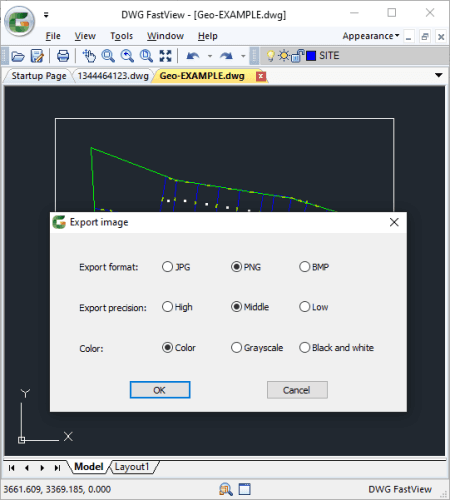This screenshot has height=500, width=450.
Task: Switch to the Startup Page tab
Action: pos(39,76)
